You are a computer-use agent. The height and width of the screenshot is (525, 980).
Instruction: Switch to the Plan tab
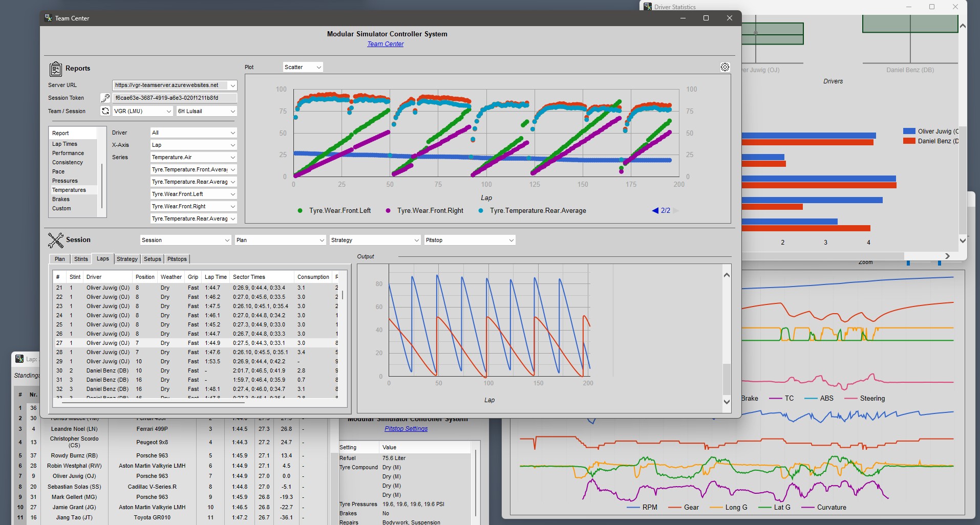click(x=60, y=259)
